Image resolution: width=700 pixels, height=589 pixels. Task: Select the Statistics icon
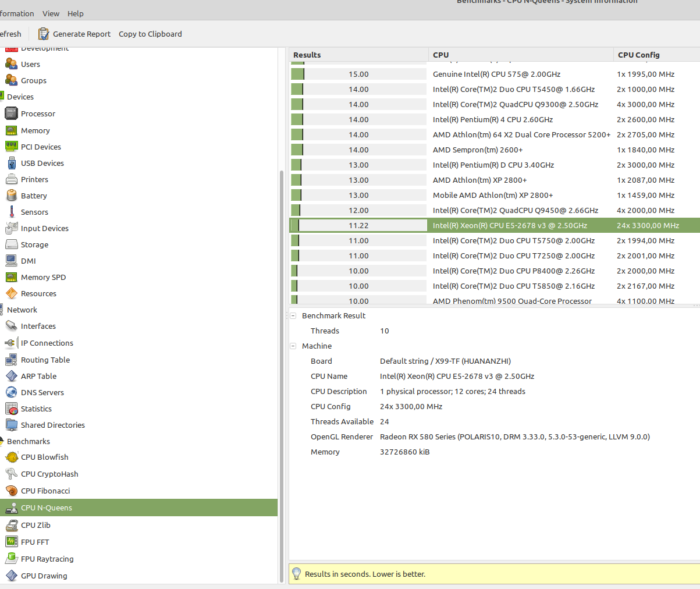click(11, 409)
